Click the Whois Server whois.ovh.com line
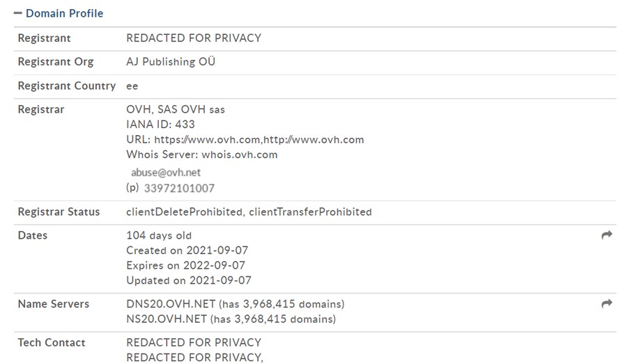This screenshot has height=364, width=632. (x=201, y=155)
